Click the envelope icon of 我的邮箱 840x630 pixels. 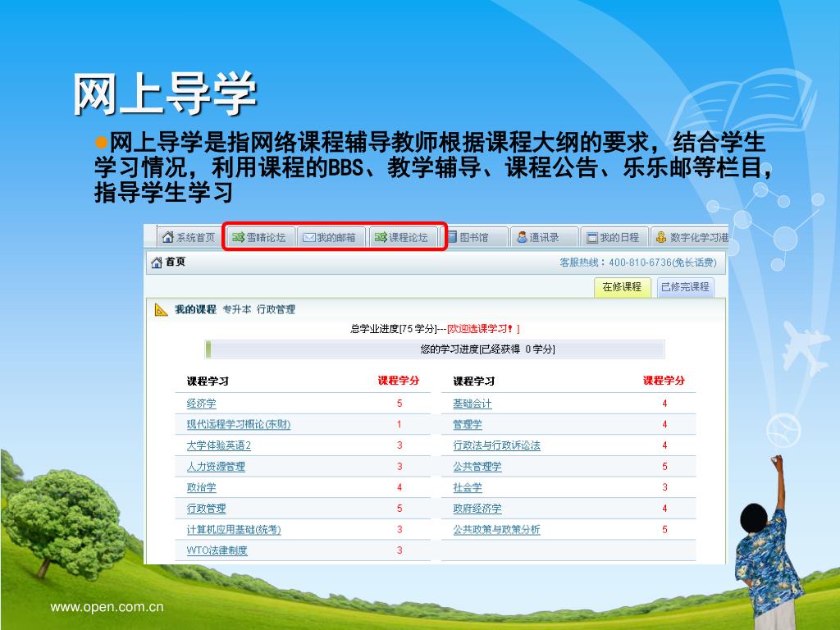click(x=308, y=237)
